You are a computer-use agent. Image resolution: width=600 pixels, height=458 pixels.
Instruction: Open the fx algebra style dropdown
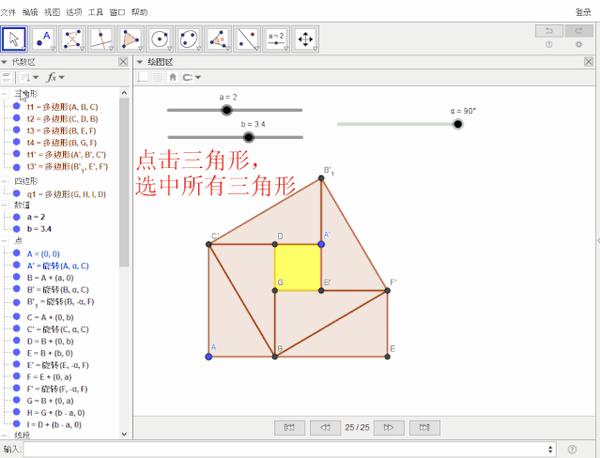(55, 77)
